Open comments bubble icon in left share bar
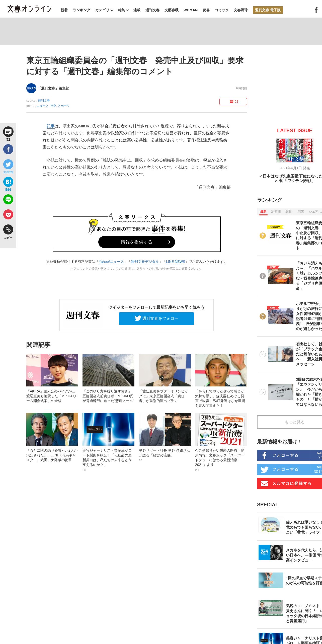This screenshot has height=644, width=322. (x=8, y=132)
